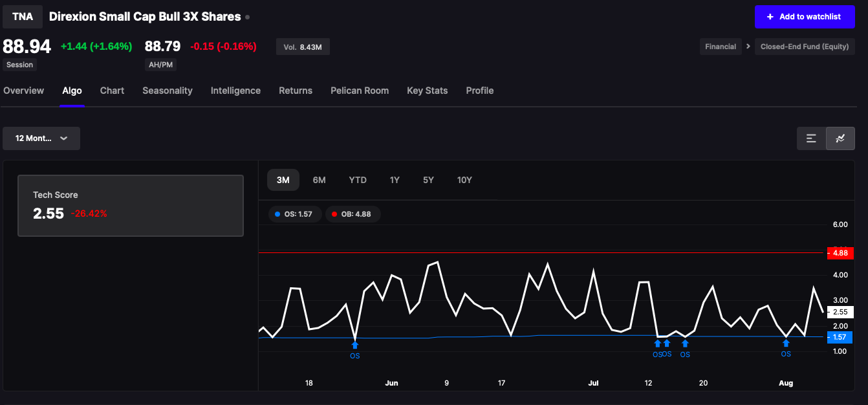868x405 pixels.
Task: Open the Seasonality tab
Action: tap(168, 91)
